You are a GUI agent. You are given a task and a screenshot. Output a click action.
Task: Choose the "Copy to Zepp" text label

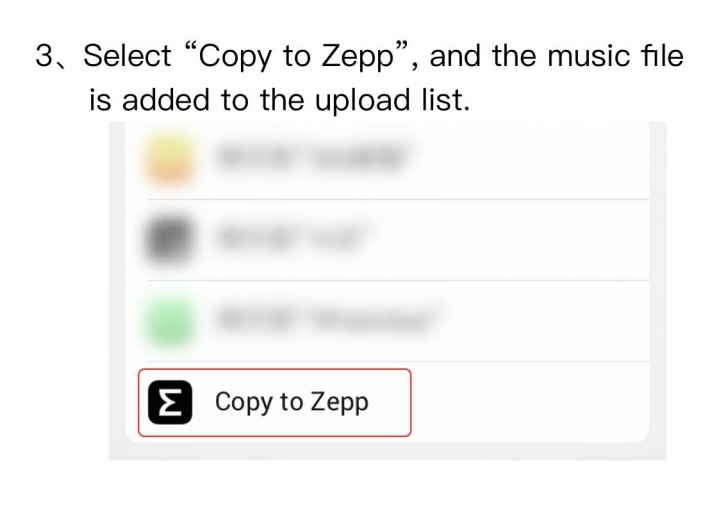click(x=292, y=402)
